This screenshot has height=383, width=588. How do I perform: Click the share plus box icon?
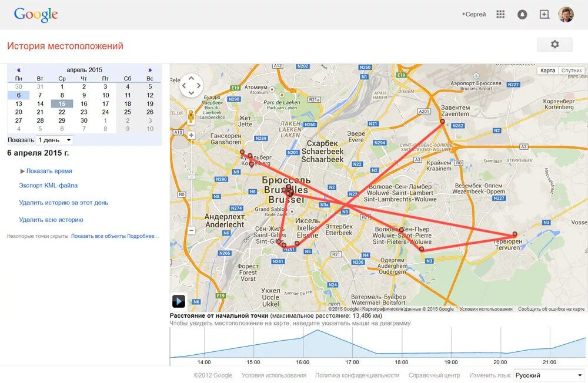[544, 15]
